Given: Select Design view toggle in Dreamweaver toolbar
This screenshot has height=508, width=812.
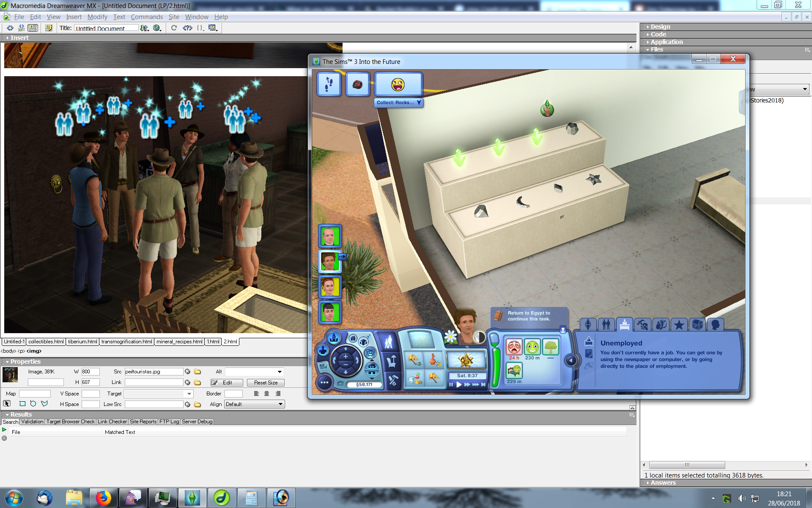Looking at the screenshot, I should [33, 28].
